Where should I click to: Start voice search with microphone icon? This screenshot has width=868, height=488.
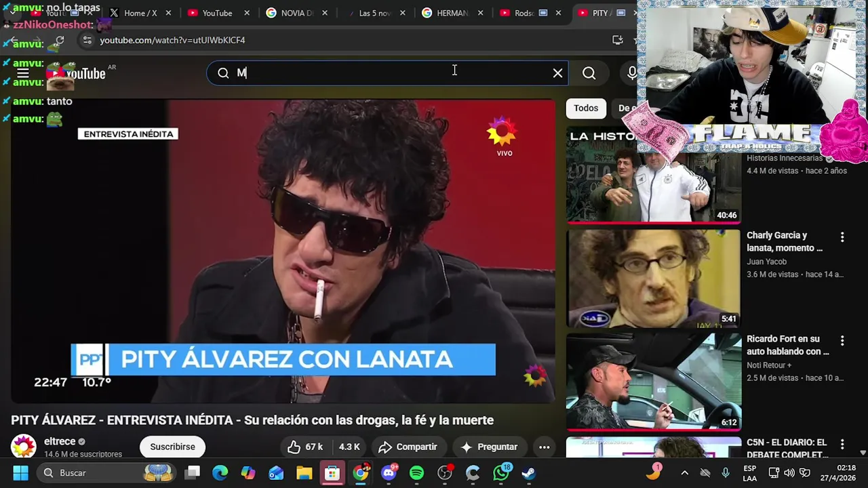click(632, 73)
